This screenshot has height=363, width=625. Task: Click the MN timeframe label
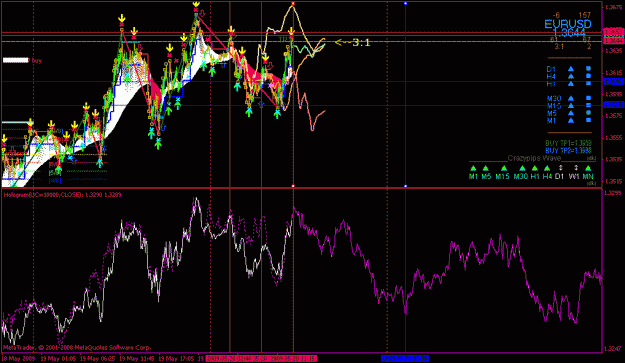click(x=588, y=177)
